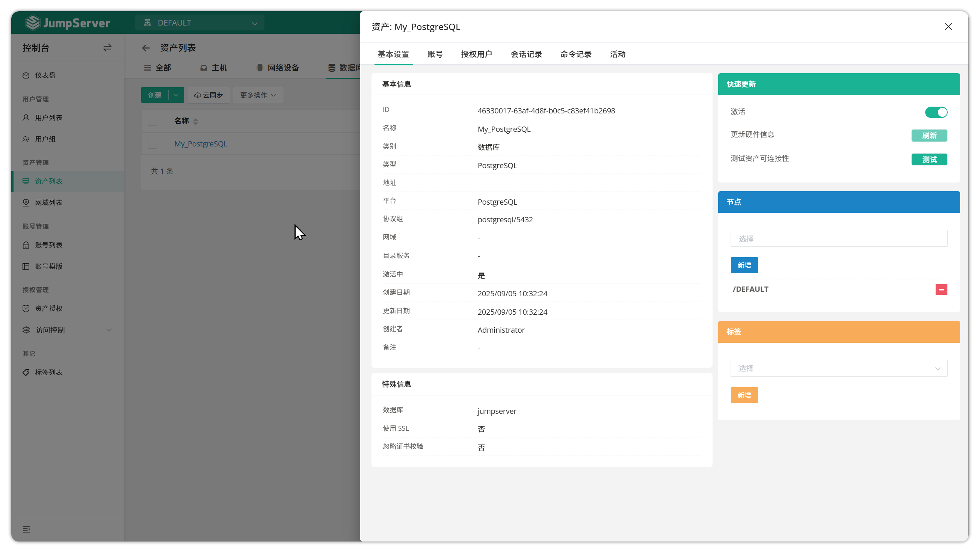This screenshot has height=549, width=980.
Task: Toggle the 激活 switch off
Action: (936, 112)
